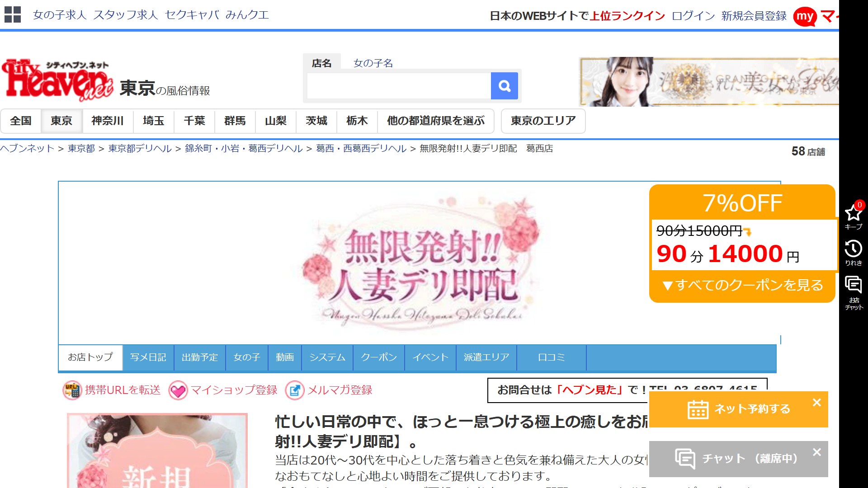Select 東京 in region bar
Viewport: 868px width, 488px height.
(61, 121)
